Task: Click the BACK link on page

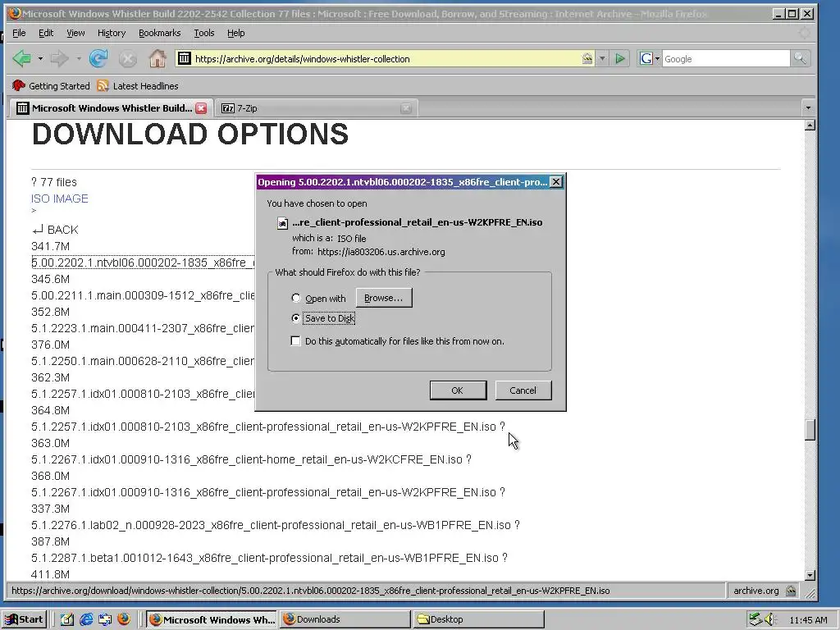Action: (x=55, y=230)
